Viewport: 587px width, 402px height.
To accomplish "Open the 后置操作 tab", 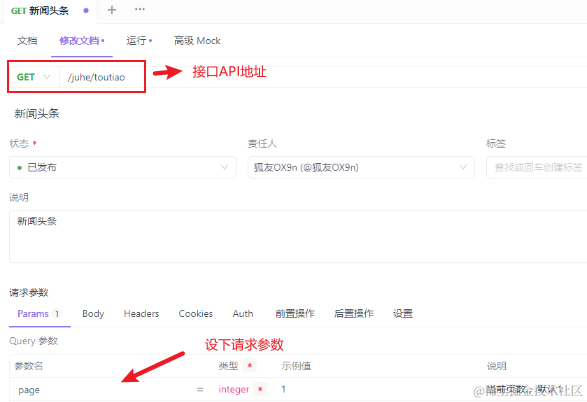I will (353, 314).
